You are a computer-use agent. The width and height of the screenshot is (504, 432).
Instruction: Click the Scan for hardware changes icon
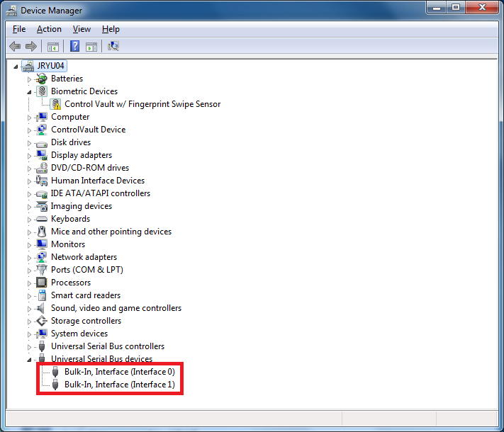[x=113, y=46]
